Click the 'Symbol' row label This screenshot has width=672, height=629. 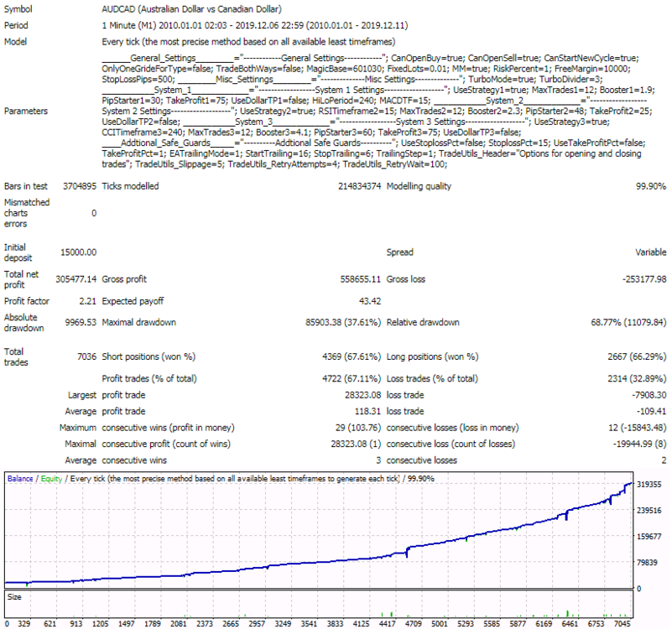[x=18, y=9]
